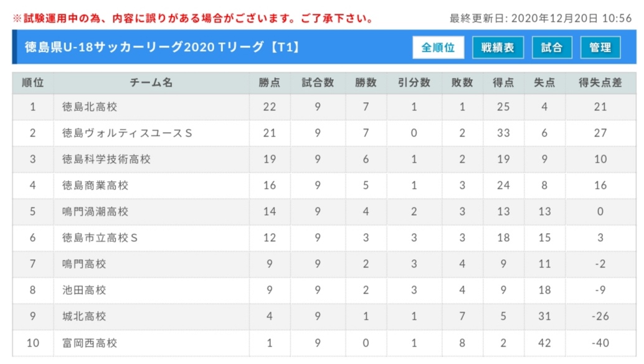Screen dimensions: 644x364
Task: Click 徳島商業高校 team name
Action: 95,185
